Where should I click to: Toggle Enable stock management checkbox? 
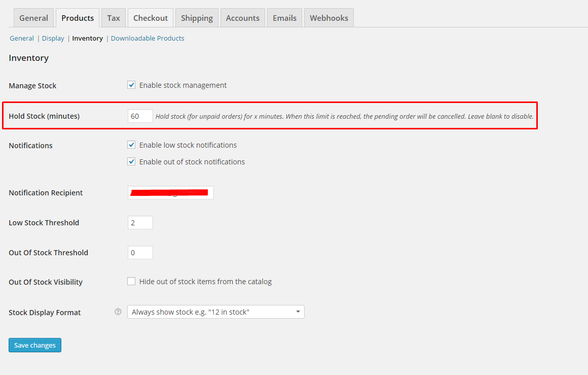pyautogui.click(x=131, y=85)
